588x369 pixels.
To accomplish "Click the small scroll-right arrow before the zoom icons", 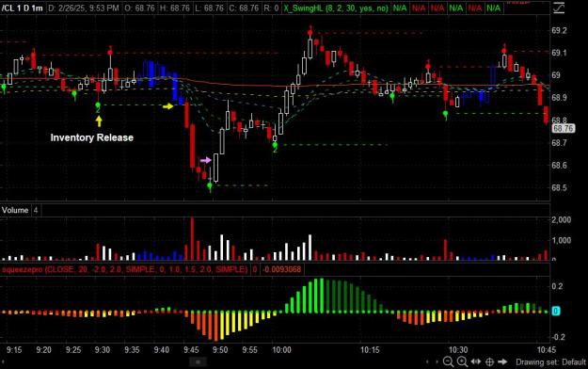I will point(437,362).
